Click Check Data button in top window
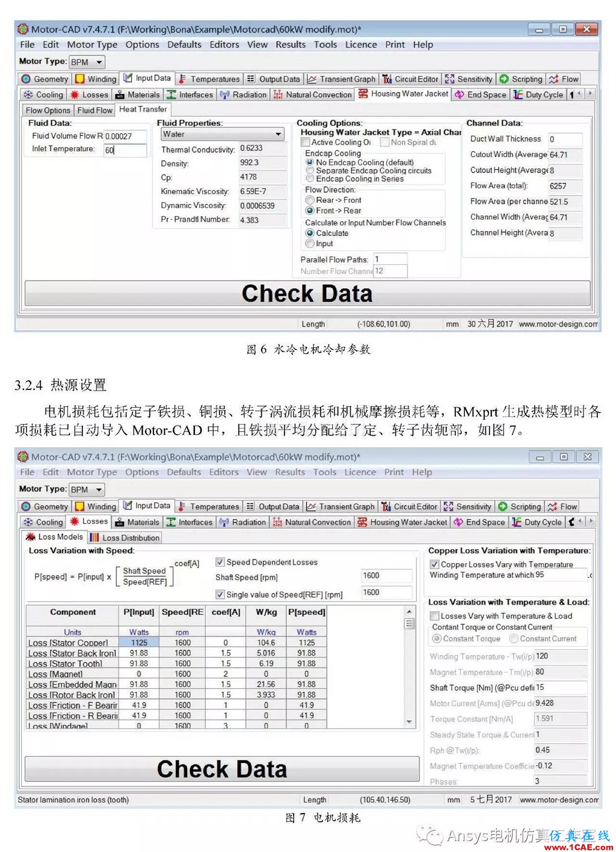Image resolution: width=616 pixels, height=852 pixels. (307, 294)
